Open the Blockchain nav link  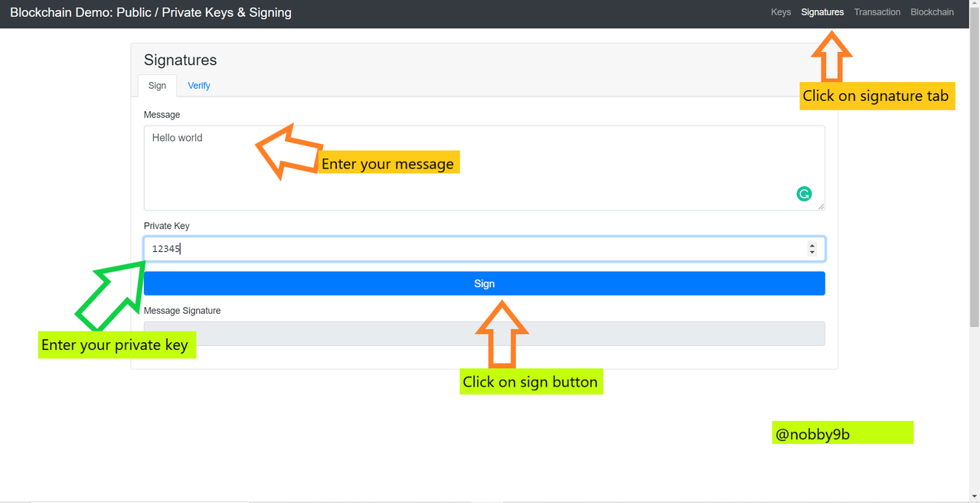coord(932,12)
